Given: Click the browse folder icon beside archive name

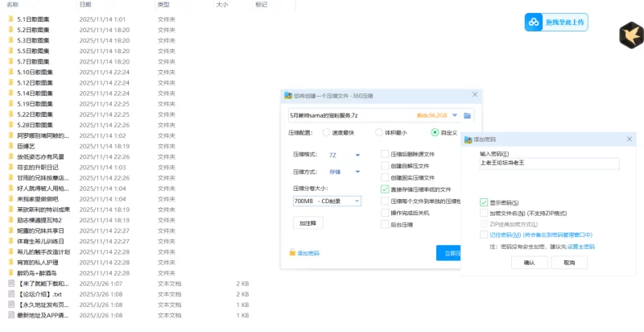Looking at the screenshot, I should pos(467,115).
